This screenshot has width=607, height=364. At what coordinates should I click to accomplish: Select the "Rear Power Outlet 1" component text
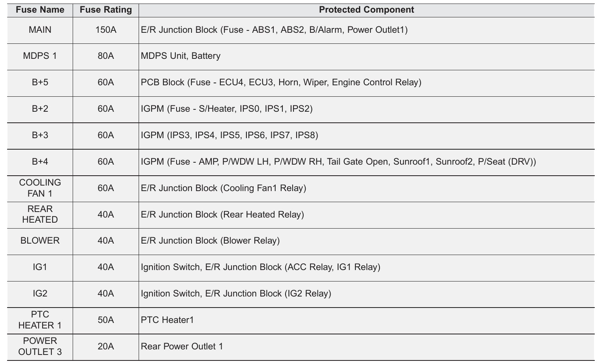click(x=182, y=347)
